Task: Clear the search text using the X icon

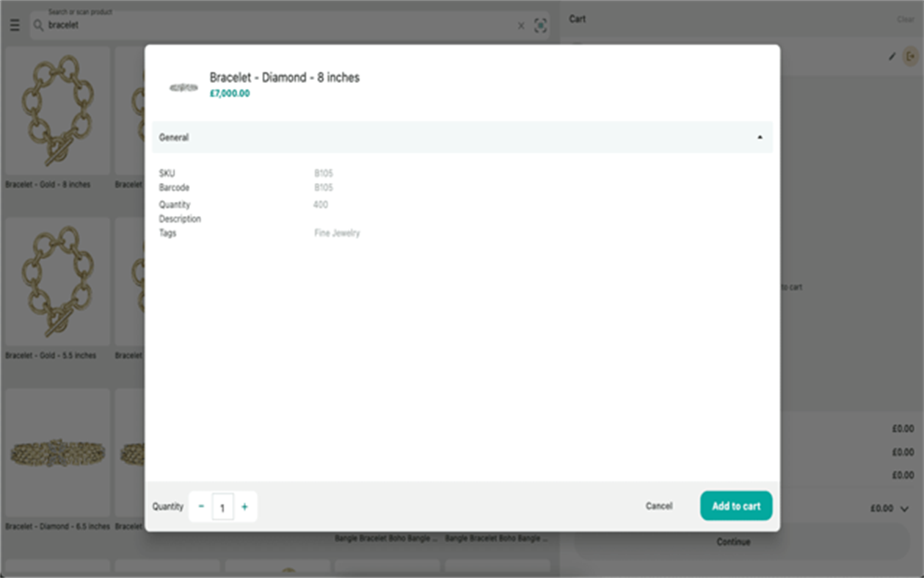Action: tap(521, 25)
